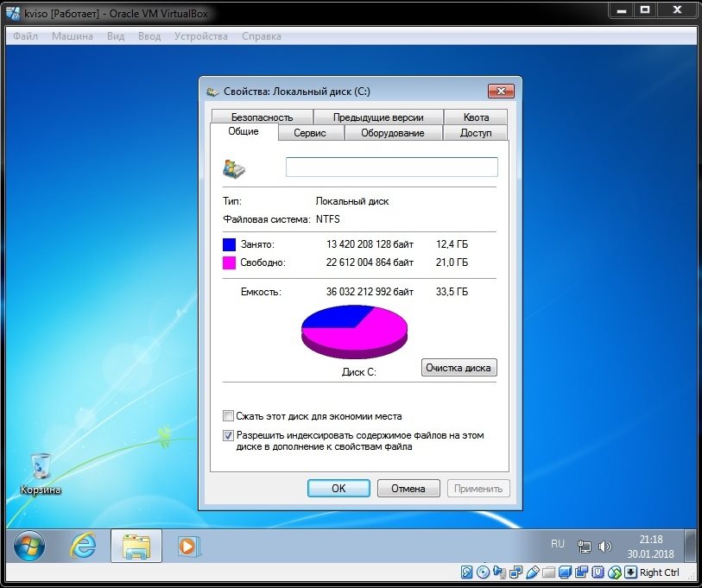Click the disk usage pie chart
Screen dimensions: 702x588
[354, 332]
